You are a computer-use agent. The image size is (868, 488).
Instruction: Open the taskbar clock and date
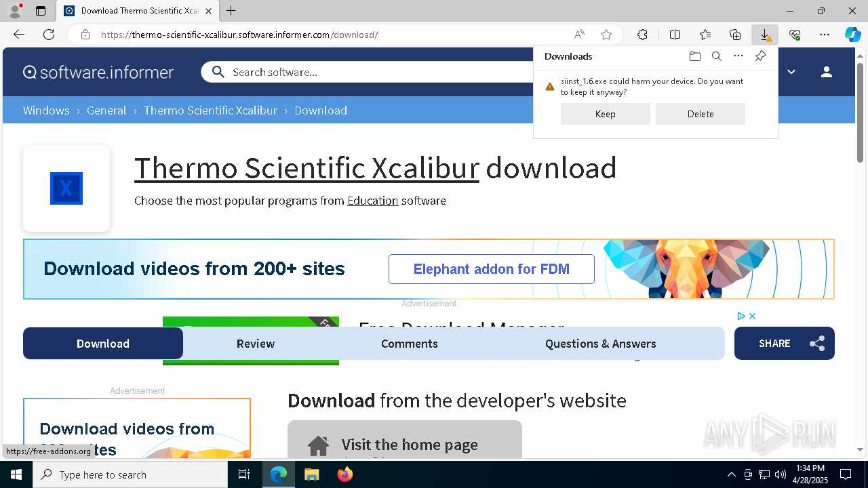[810, 474]
